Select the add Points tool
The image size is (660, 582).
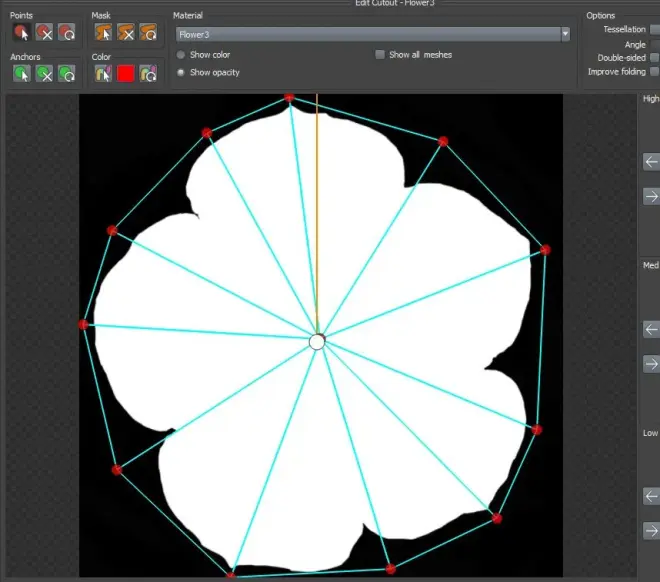pos(21,32)
